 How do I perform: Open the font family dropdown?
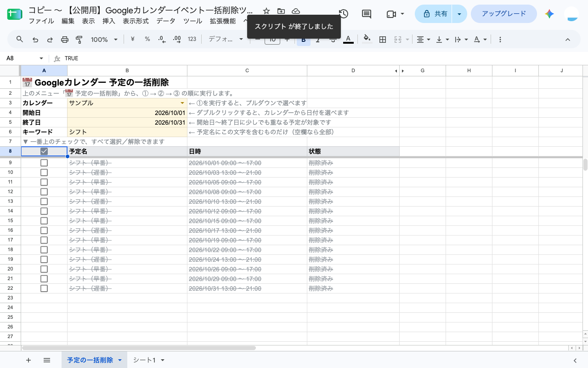(226, 40)
